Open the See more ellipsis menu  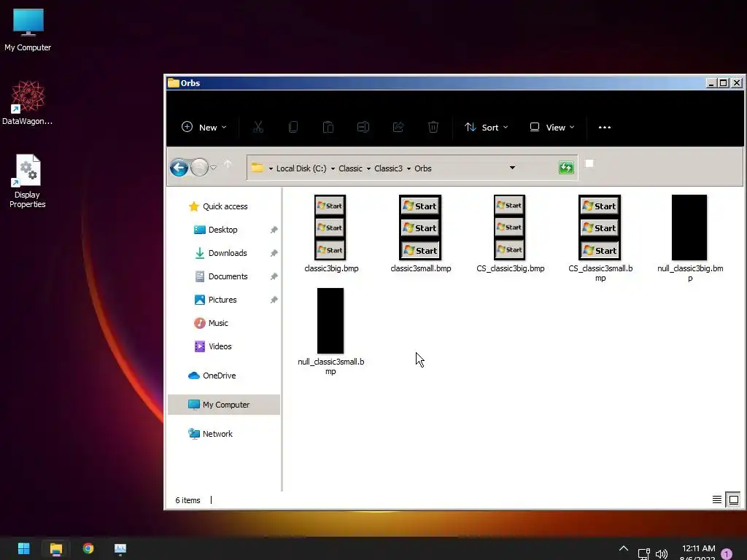pos(605,127)
